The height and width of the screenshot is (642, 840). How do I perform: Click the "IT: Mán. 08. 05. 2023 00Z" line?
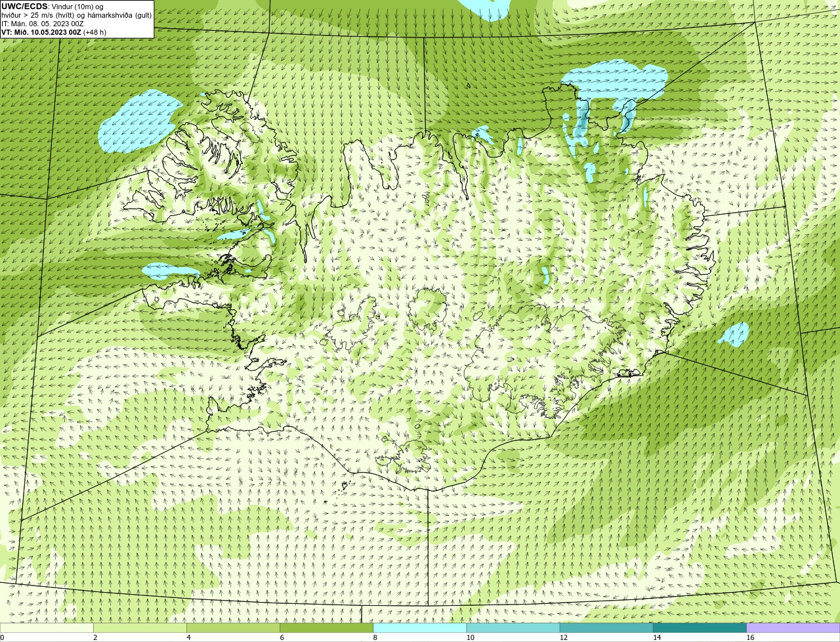[x=43, y=24]
